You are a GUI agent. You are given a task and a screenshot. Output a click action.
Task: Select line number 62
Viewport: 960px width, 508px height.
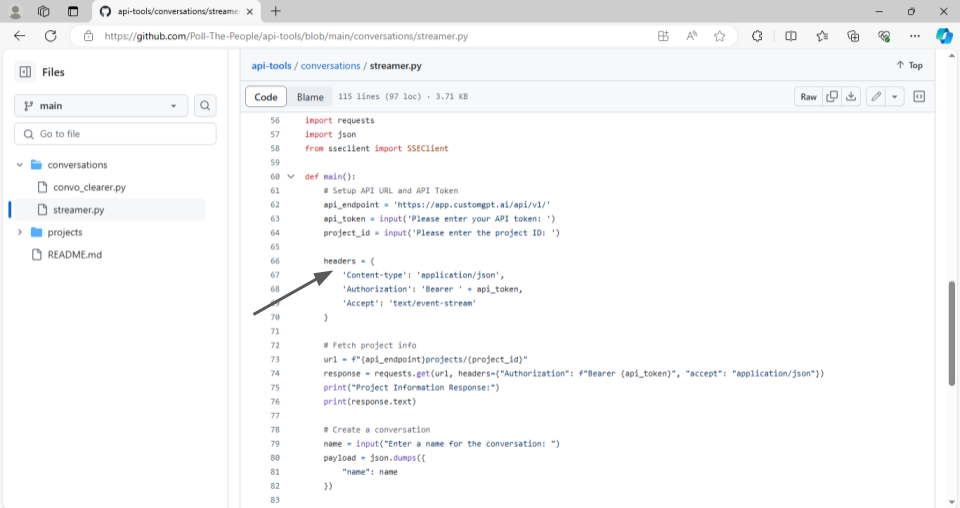[275, 204]
